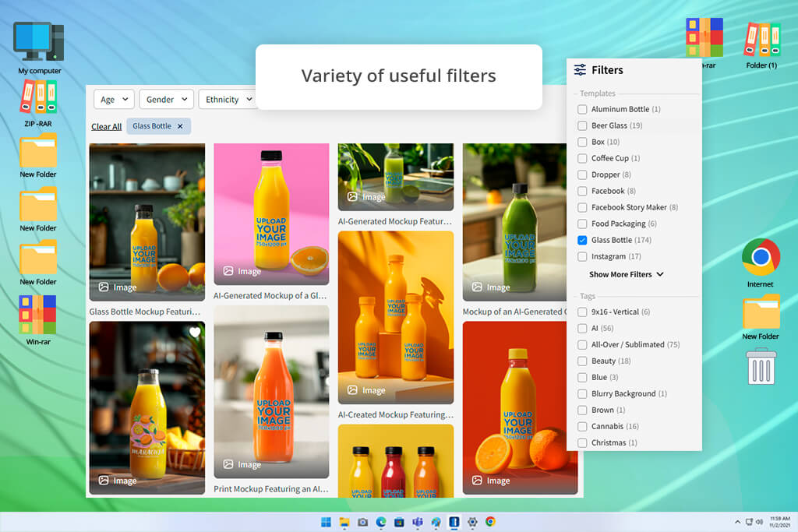Click the 'Print Mockup Featuring an AI...' title
This screenshot has height=532, width=798.
271,488
